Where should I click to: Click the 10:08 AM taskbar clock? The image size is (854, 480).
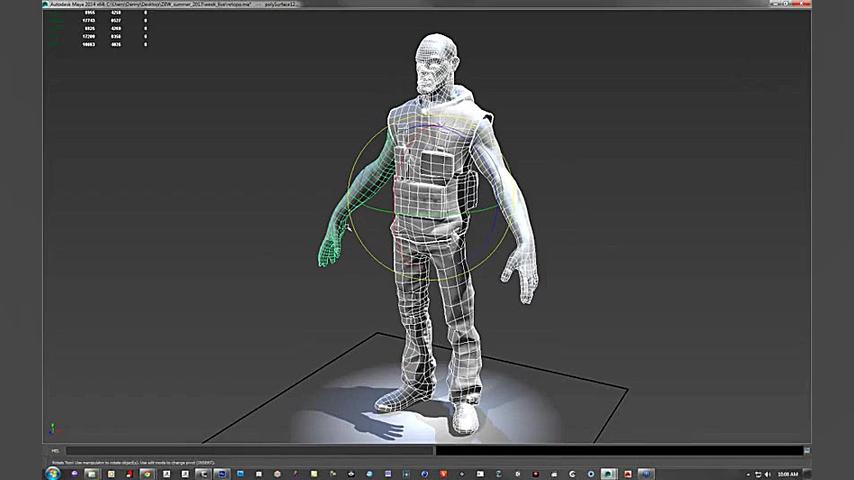point(788,474)
